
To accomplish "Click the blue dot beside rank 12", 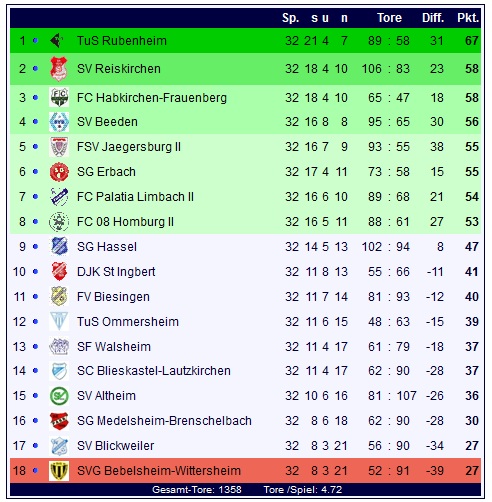I will [35, 322].
